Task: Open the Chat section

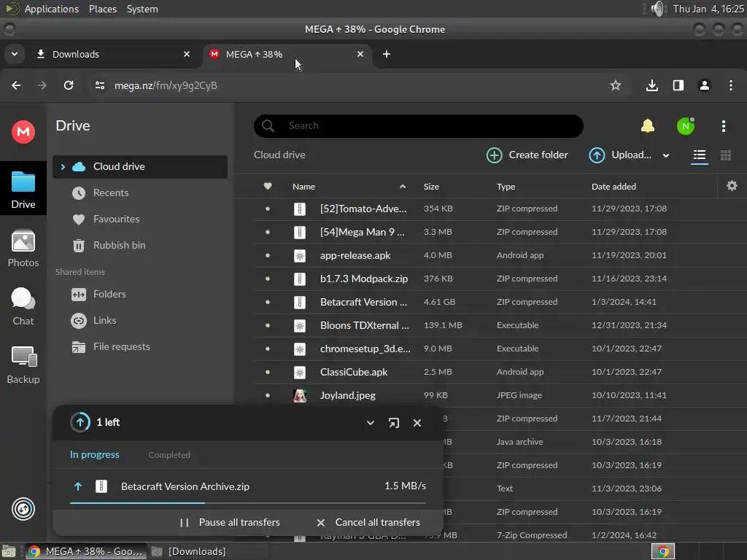Action: click(23, 307)
